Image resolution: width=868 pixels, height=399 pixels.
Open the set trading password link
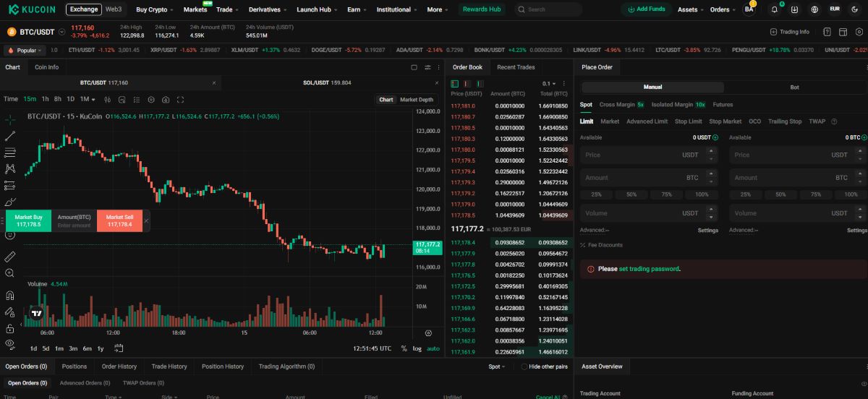coord(649,269)
